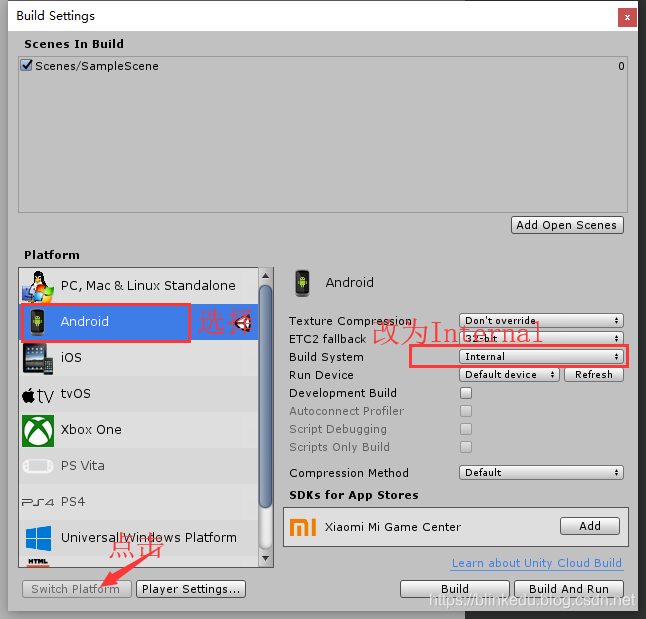This screenshot has width=646, height=619.
Task: Toggle the Script Debugging checkbox
Action: point(466,429)
